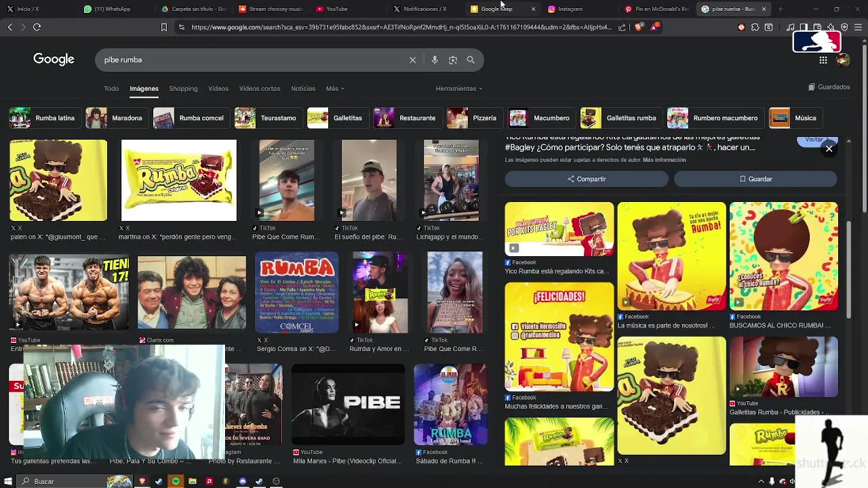Viewport: 868px width, 488px height.
Task: Start voice search with the microphone icon
Action: [435, 60]
